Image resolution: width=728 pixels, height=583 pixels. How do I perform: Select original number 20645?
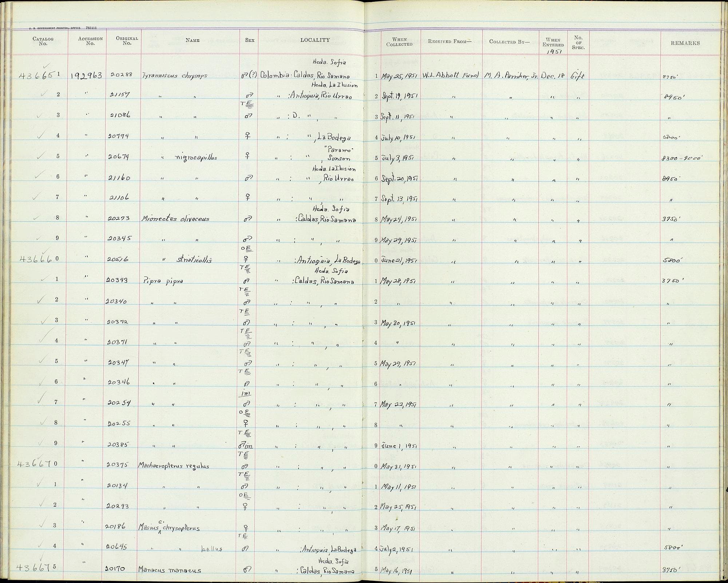[116, 547]
